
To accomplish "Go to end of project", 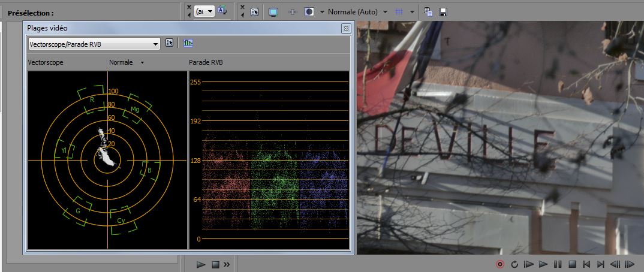I will pyautogui.click(x=600, y=264).
